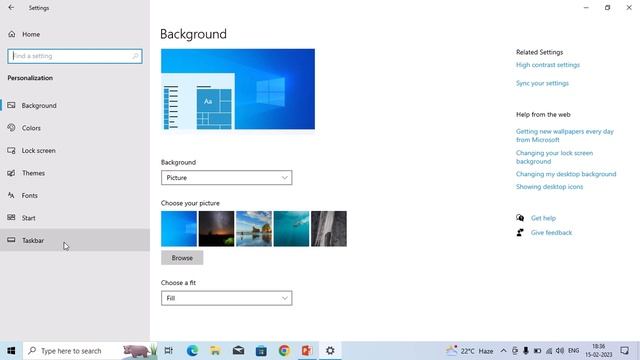Open Sync your settings link
Image resolution: width=640 pixels, height=360 pixels.
coord(542,83)
